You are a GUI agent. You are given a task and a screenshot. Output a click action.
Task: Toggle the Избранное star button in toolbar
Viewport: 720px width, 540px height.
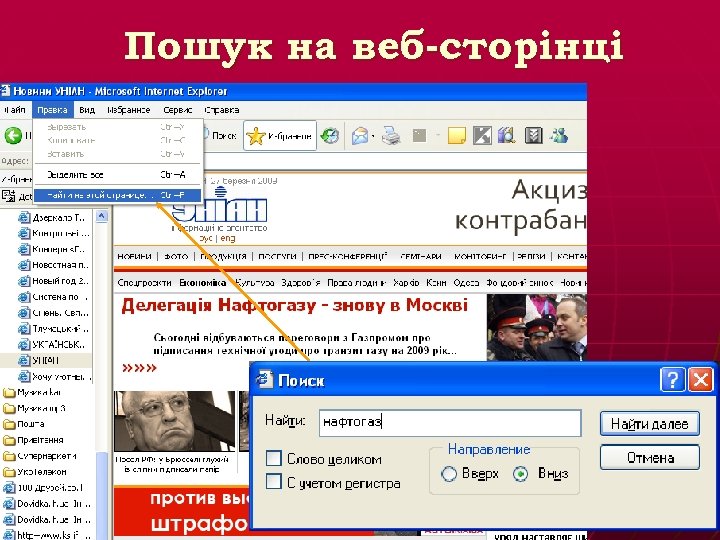click(x=280, y=136)
